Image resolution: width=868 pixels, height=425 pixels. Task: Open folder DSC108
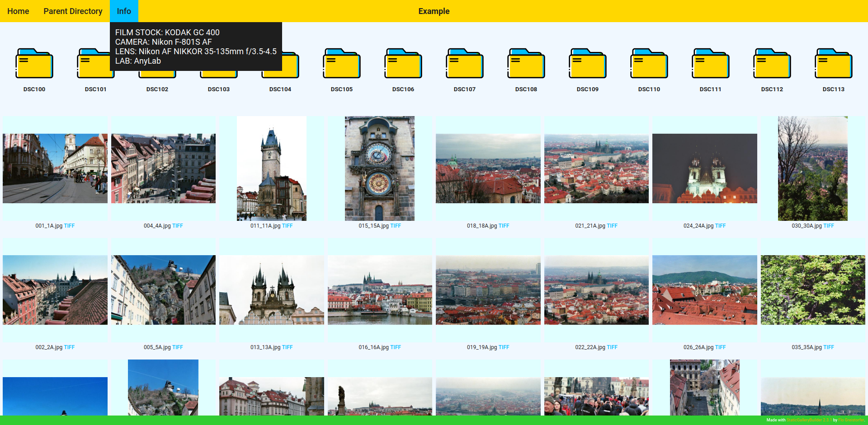coord(526,64)
